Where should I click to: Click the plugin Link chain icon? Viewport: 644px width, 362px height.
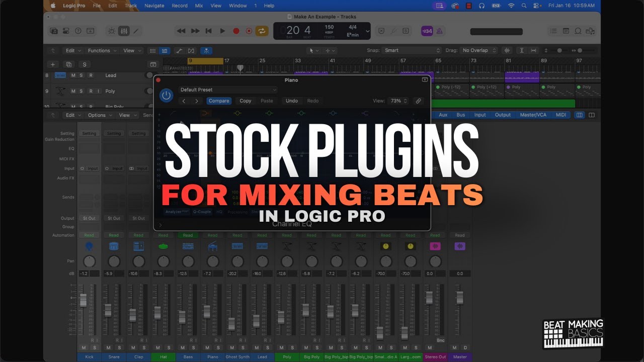point(418,101)
